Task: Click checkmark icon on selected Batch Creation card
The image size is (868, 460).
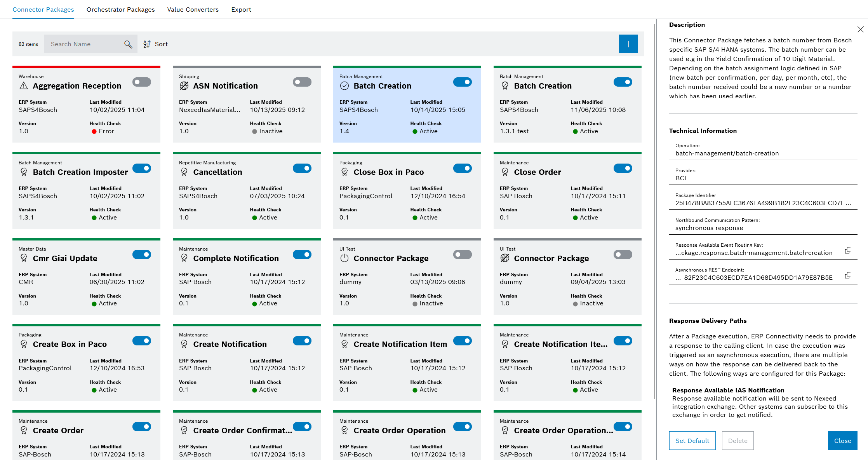Action: [x=344, y=86]
